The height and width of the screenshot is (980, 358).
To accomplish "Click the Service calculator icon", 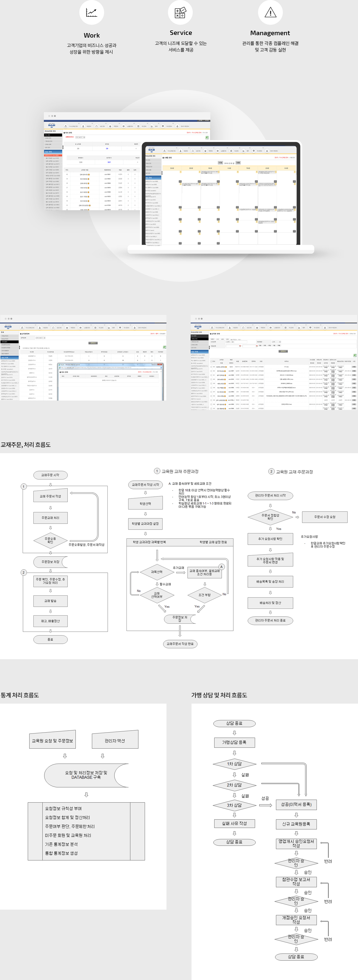I will click(x=180, y=13).
